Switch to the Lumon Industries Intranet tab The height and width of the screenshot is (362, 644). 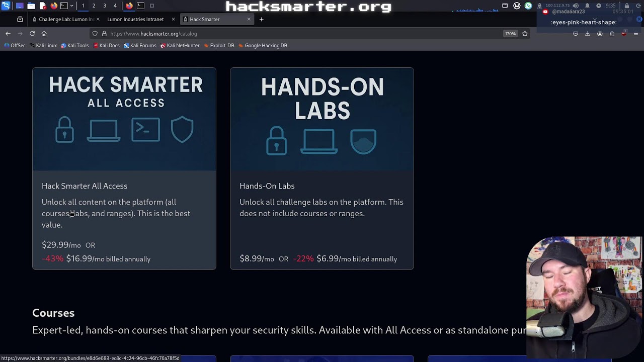tap(135, 19)
